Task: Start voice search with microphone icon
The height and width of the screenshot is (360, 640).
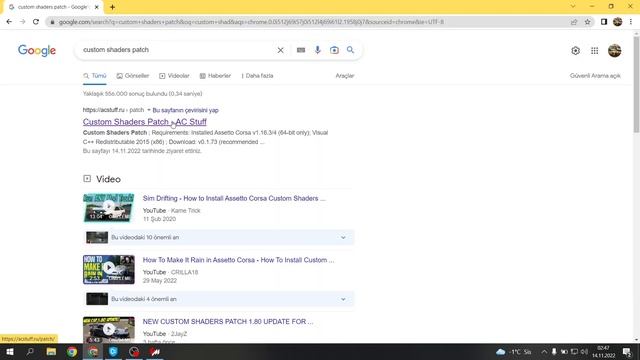Action: pyautogui.click(x=318, y=50)
